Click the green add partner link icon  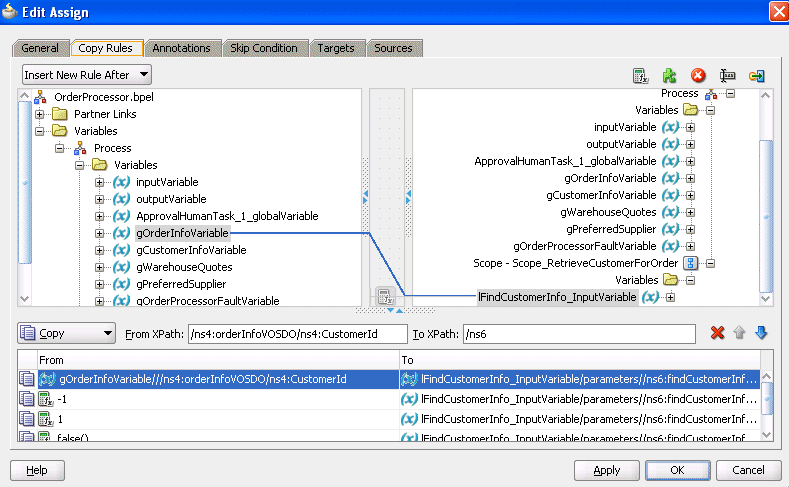pyautogui.click(x=669, y=76)
